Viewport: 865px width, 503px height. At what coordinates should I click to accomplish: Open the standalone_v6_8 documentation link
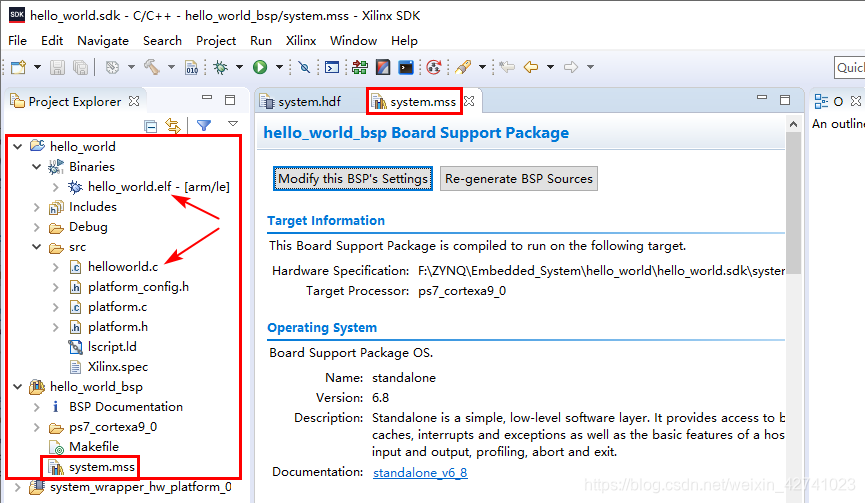420,473
